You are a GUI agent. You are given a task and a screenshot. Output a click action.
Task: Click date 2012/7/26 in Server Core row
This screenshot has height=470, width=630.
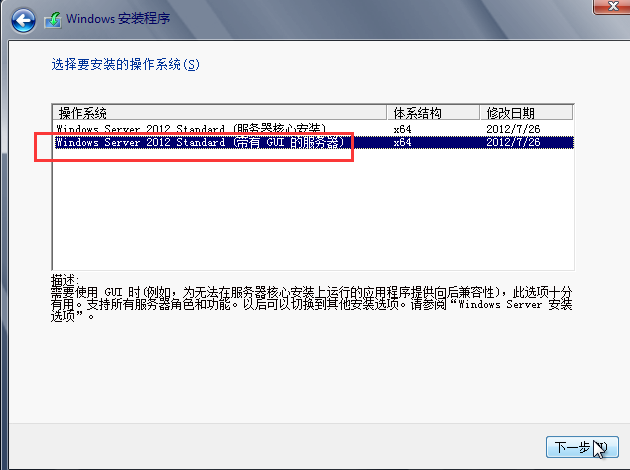[x=513, y=129]
